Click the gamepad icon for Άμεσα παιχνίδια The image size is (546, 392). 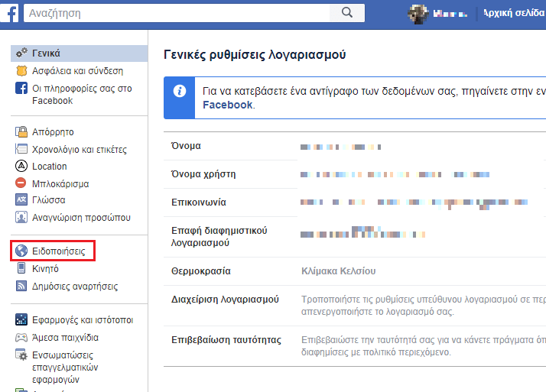pos(21,337)
